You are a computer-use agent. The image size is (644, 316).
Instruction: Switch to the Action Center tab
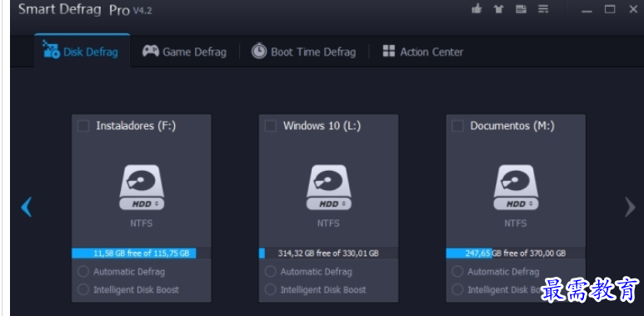coord(423,52)
